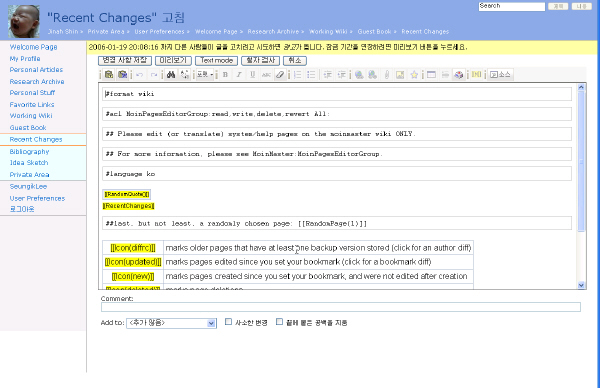This screenshot has height=388, width=600.
Task: Click the paperclip attachment icon
Action: click(x=386, y=75)
